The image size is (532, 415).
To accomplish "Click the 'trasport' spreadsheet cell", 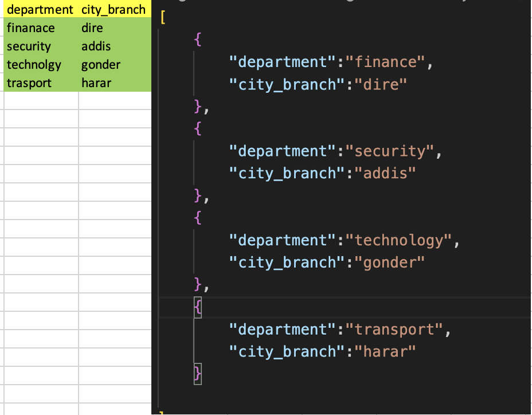I will click(41, 83).
